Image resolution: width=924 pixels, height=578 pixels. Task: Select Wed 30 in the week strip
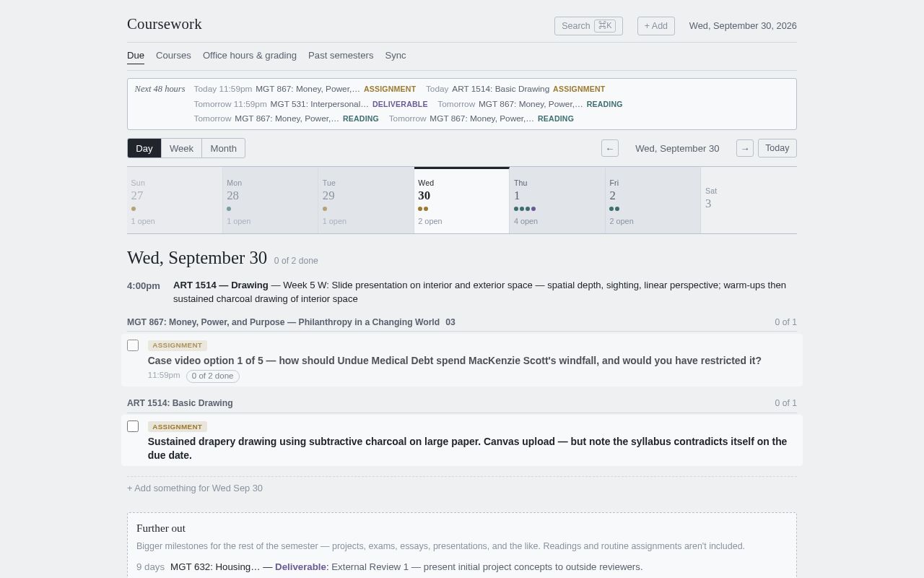click(462, 201)
